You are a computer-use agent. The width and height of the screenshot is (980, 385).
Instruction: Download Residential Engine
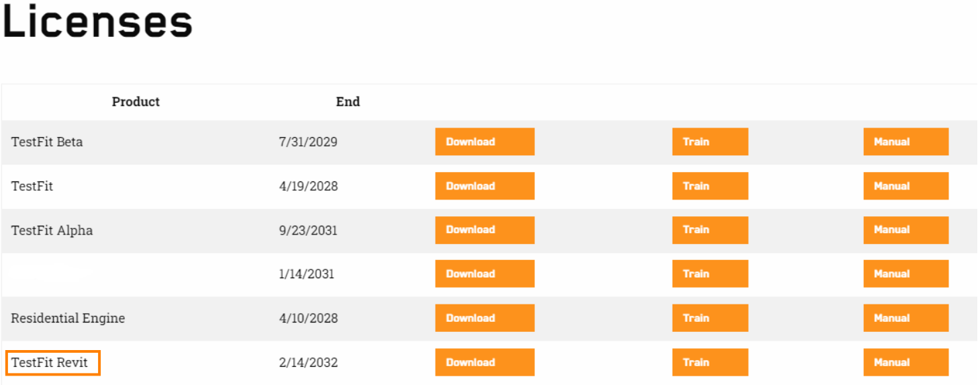point(485,318)
